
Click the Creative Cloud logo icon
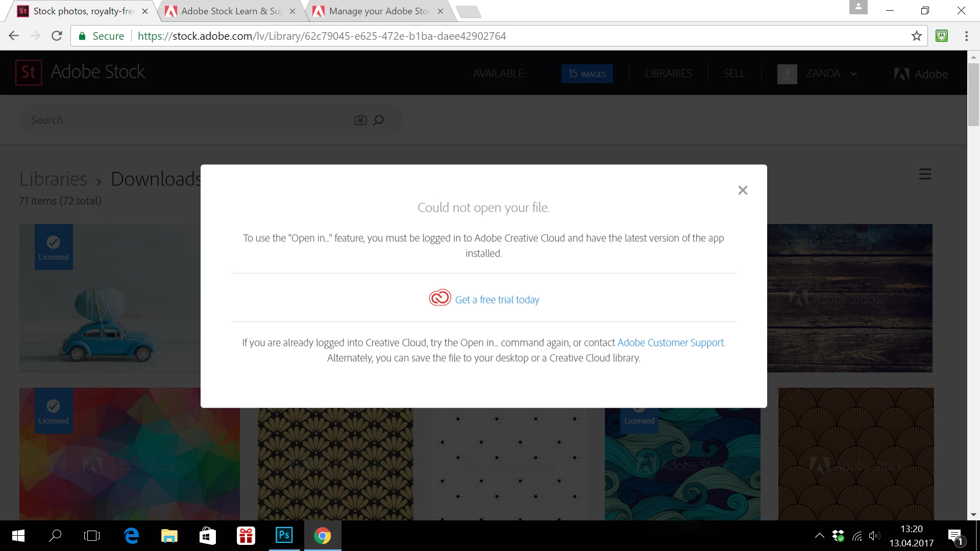[x=439, y=297]
